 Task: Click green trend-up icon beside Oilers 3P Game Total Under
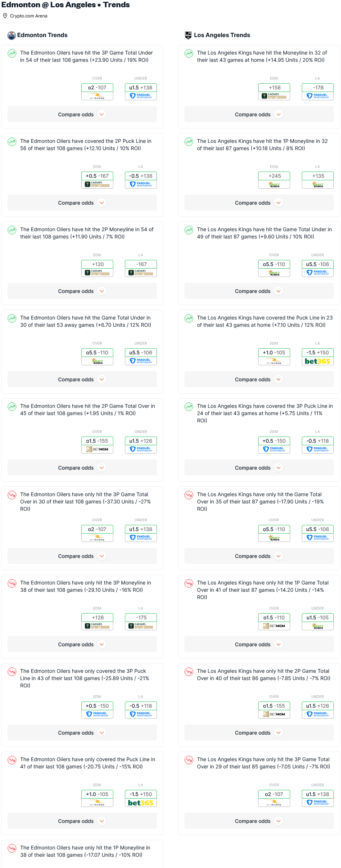pos(12,53)
